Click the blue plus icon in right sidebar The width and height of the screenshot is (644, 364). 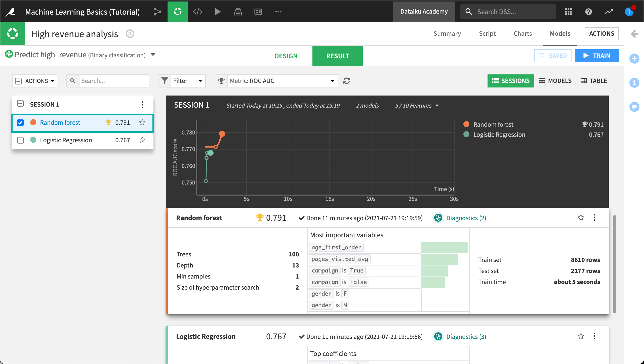(634, 59)
